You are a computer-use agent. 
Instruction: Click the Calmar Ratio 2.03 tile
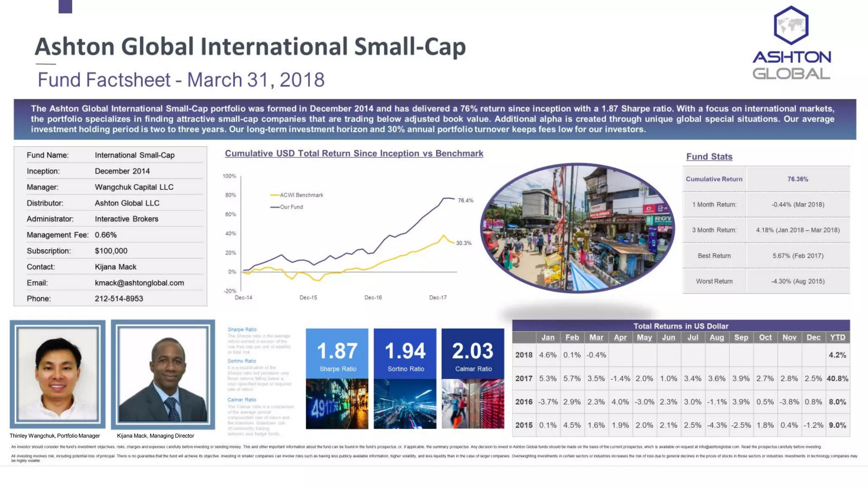pos(473,354)
